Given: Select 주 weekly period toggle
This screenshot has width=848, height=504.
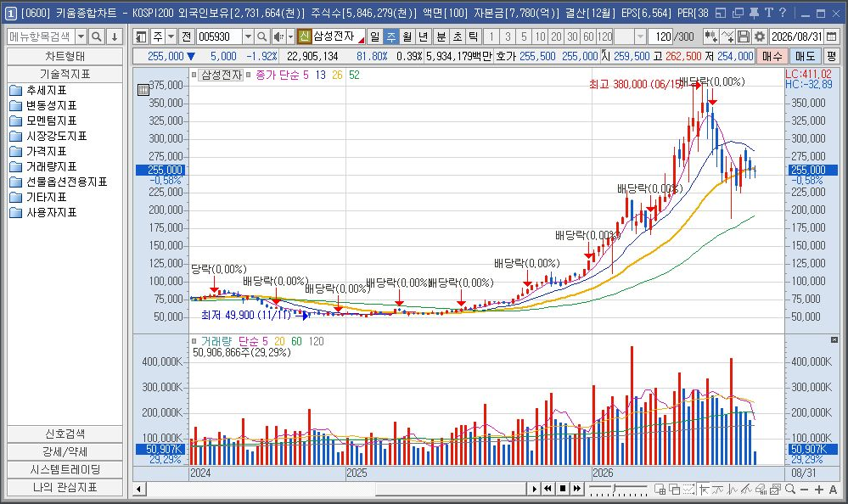Looking at the screenshot, I should point(391,36).
